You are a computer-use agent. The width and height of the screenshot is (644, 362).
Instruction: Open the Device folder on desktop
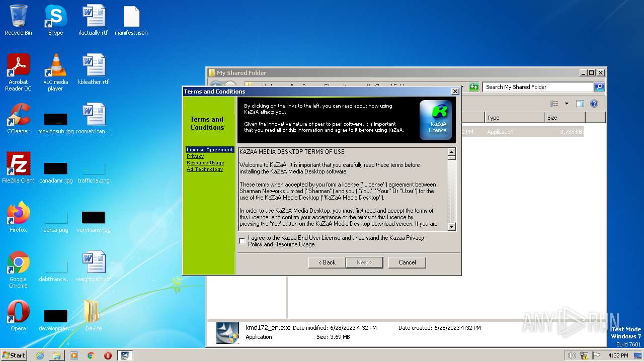click(x=94, y=316)
